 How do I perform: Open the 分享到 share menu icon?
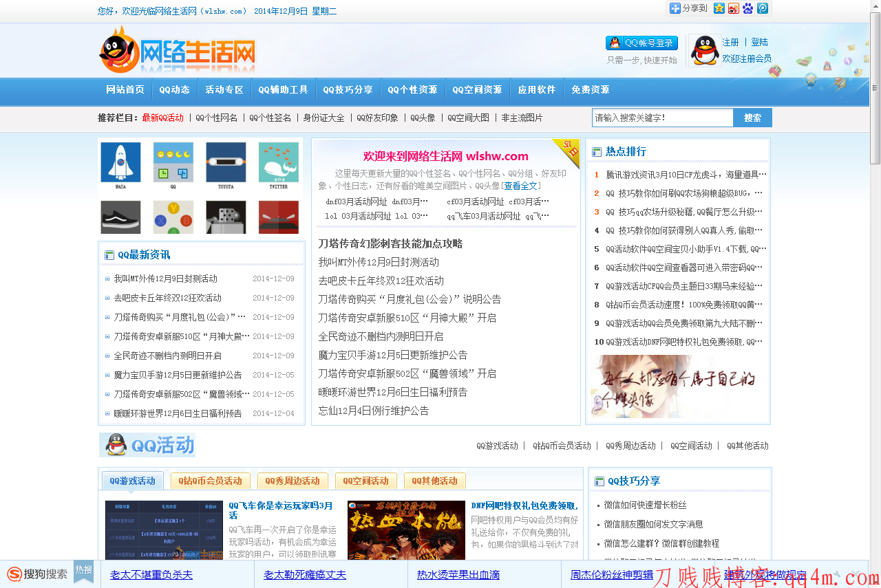tap(675, 8)
